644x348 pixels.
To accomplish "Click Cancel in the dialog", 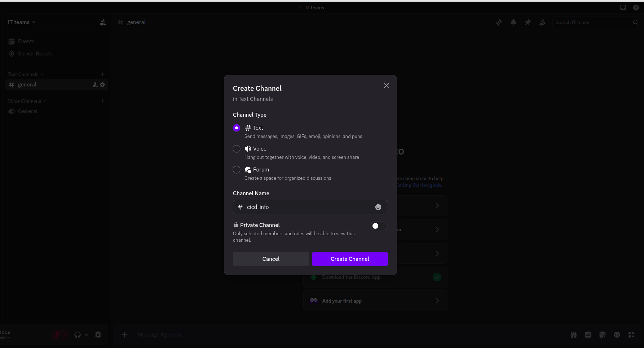I will (x=271, y=259).
